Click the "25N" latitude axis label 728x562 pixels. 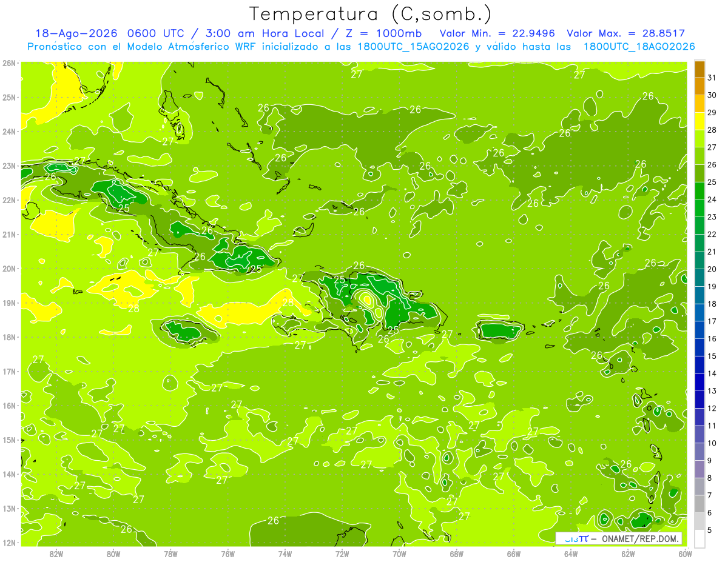[9, 98]
